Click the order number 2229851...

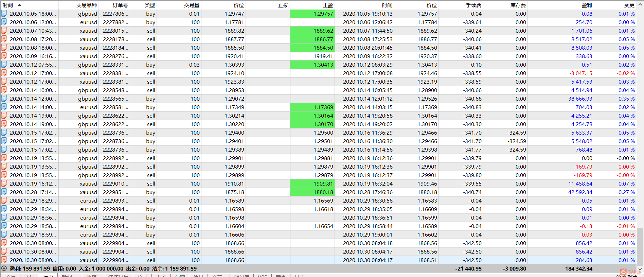115,192
